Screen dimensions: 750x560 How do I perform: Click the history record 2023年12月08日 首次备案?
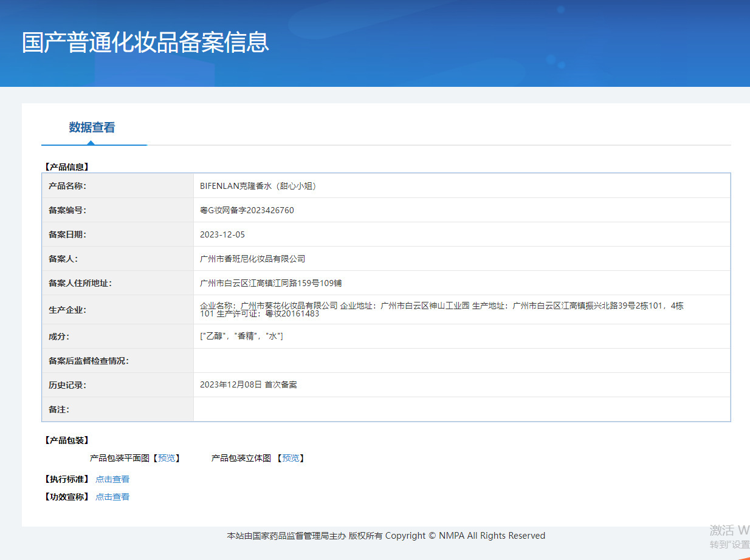click(x=248, y=385)
